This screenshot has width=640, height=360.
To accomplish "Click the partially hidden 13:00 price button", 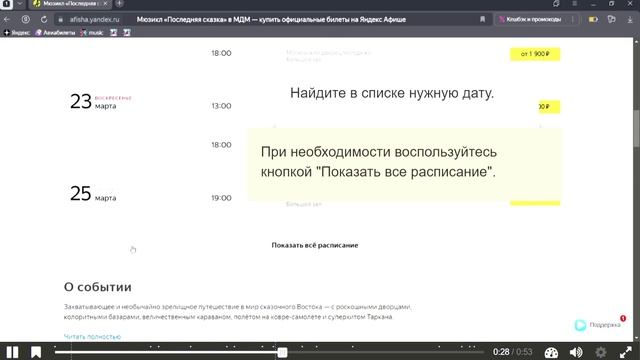I will click(549, 107).
